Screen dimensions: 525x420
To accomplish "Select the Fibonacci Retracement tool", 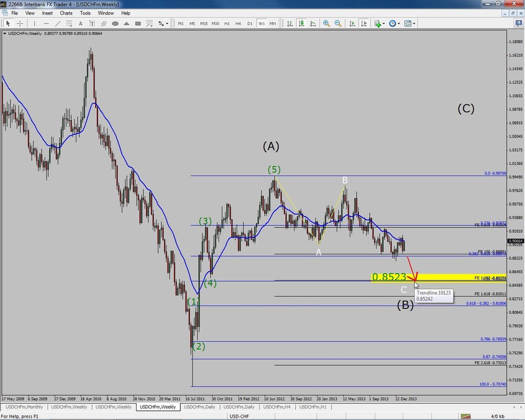I will point(69,23).
